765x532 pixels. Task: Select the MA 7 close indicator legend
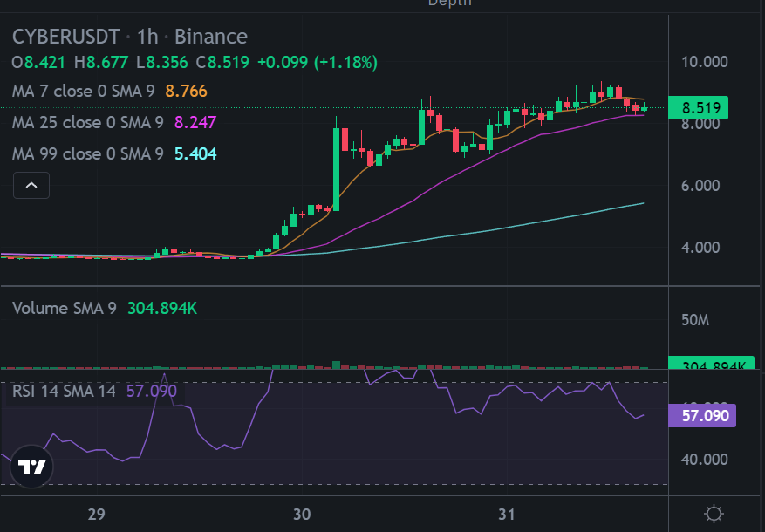pyautogui.click(x=84, y=92)
